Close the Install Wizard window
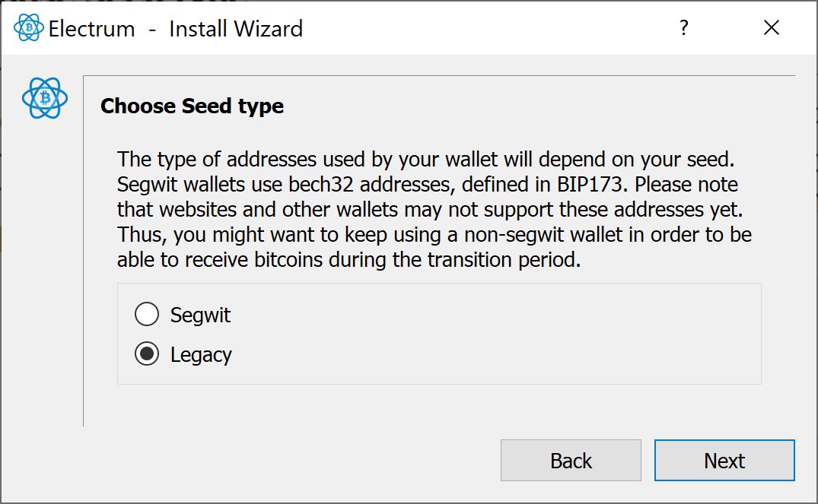 (x=771, y=28)
